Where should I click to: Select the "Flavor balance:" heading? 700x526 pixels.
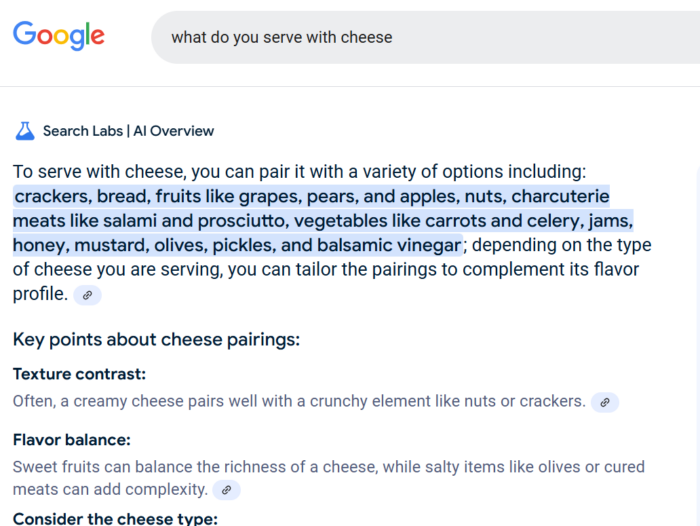tap(72, 440)
